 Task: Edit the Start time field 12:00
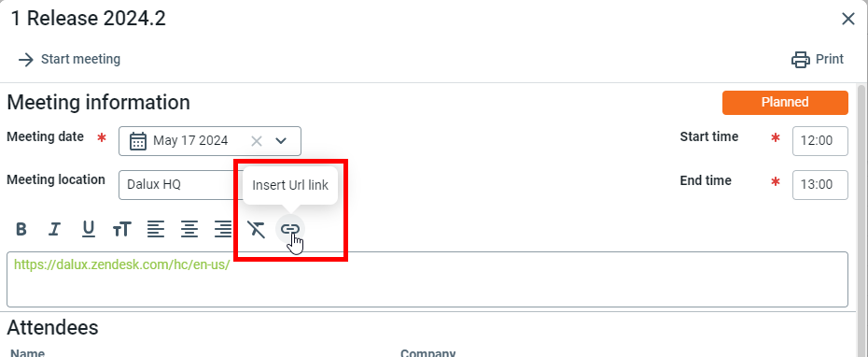[x=819, y=141]
